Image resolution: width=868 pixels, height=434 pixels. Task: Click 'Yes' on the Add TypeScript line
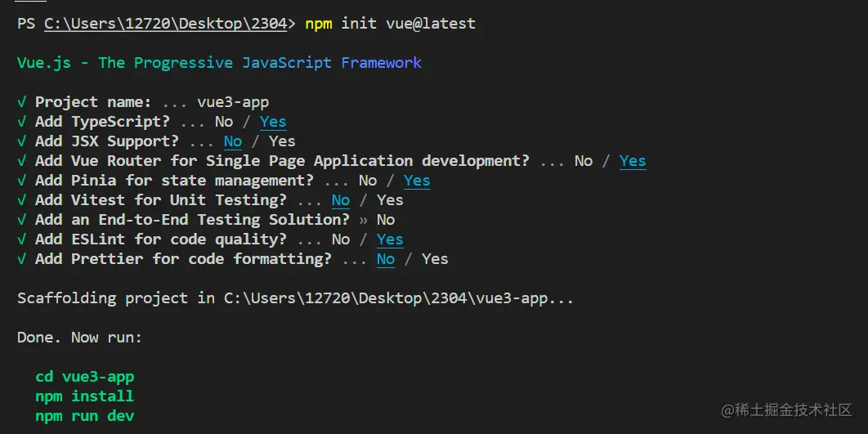point(273,122)
